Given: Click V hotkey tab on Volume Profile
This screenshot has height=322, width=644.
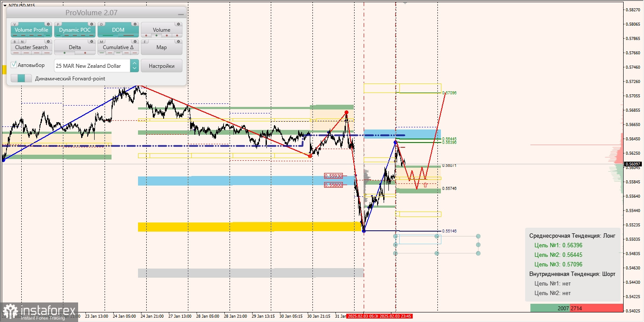Looking at the screenshot, I should (15, 24).
